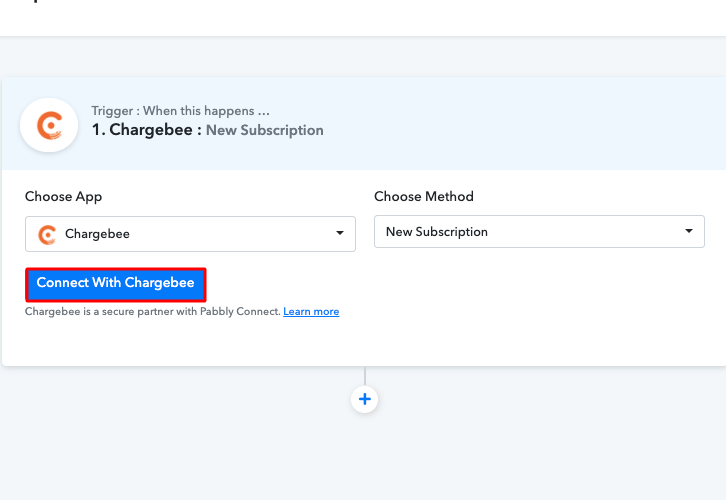Viewport: 726px width, 500px height.
Task: Click the plus icon to add a step
Action: pos(364,399)
